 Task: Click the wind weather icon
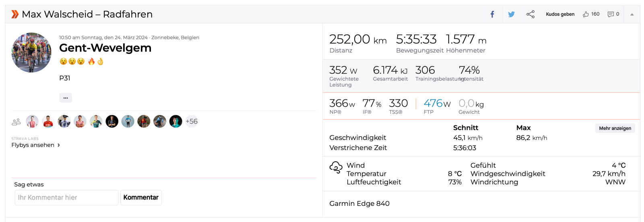(336, 167)
